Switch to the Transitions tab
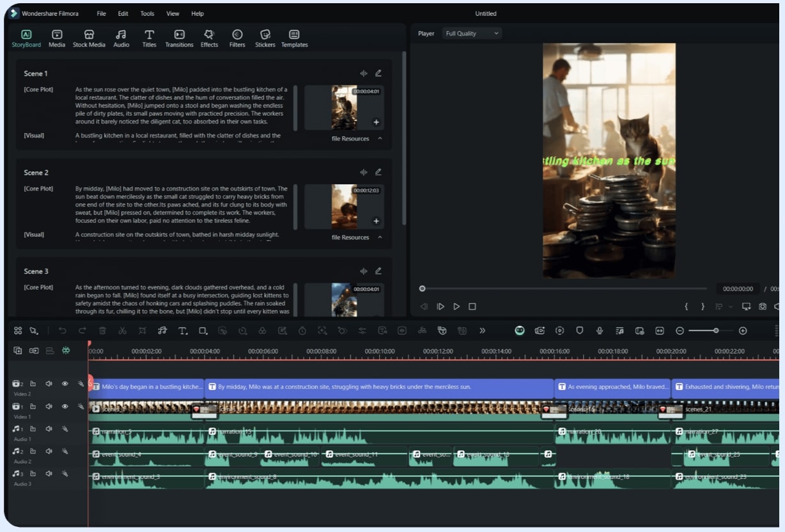The image size is (785, 532). coord(179,38)
